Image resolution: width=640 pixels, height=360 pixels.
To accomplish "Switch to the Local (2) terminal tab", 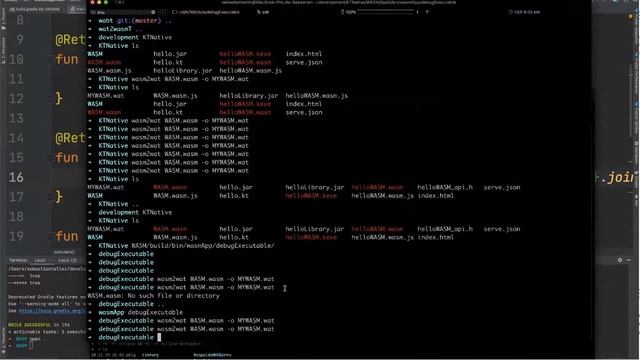I will point(67,260).
